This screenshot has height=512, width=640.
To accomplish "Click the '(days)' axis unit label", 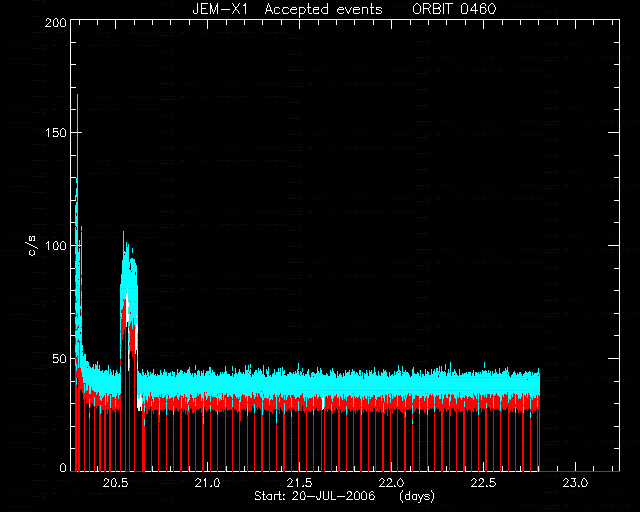I will click(x=417, y=496).
